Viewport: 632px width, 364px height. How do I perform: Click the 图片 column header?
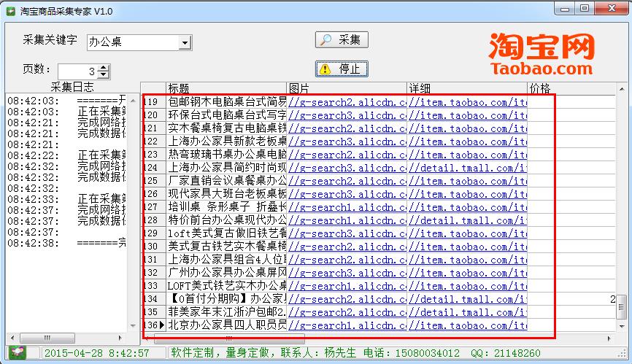coord(347,88)
